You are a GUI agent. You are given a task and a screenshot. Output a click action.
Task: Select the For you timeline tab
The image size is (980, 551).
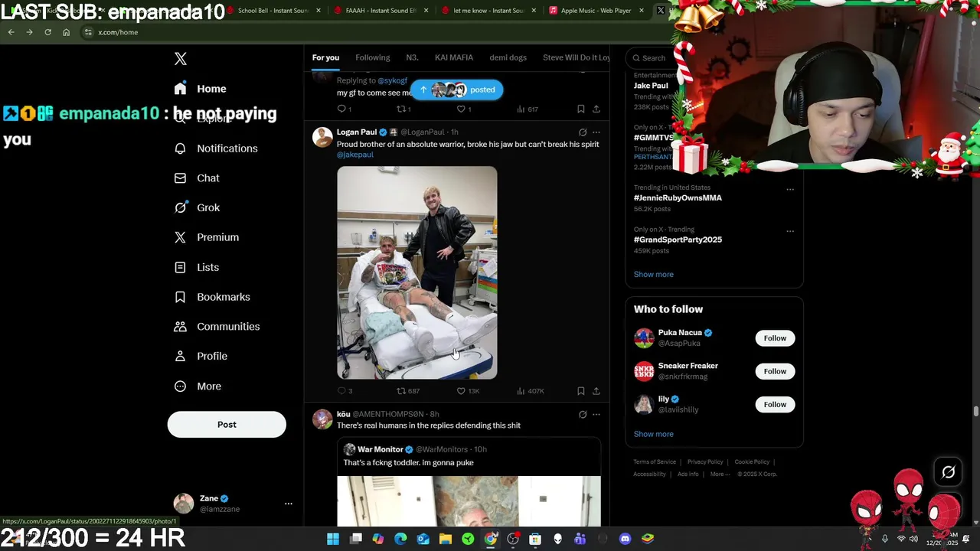click(325, 57)
